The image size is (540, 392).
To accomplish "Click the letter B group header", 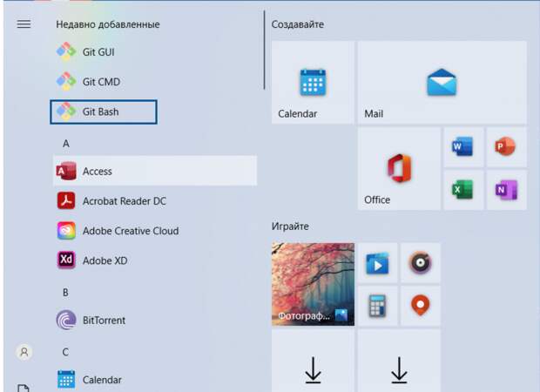I will pos(65,293).
